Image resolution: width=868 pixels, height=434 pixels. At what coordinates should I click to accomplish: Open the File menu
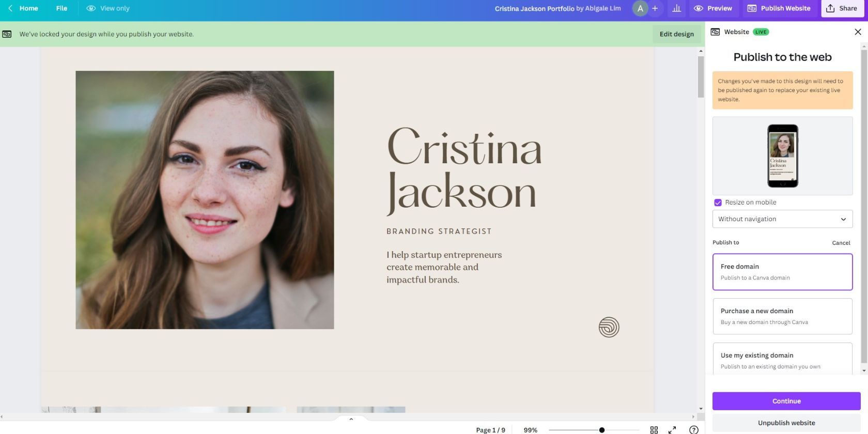pos(61,8)
